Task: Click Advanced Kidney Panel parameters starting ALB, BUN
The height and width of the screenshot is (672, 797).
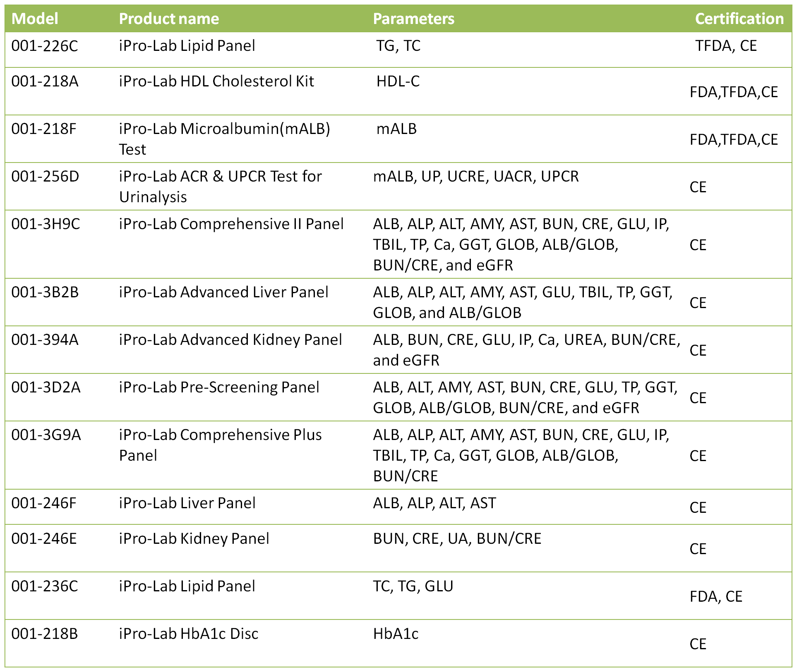Action: 527,350
